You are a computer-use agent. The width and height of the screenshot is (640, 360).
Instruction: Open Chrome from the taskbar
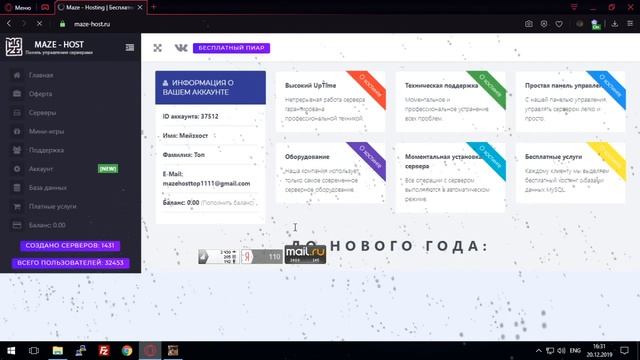coord(127,351)
